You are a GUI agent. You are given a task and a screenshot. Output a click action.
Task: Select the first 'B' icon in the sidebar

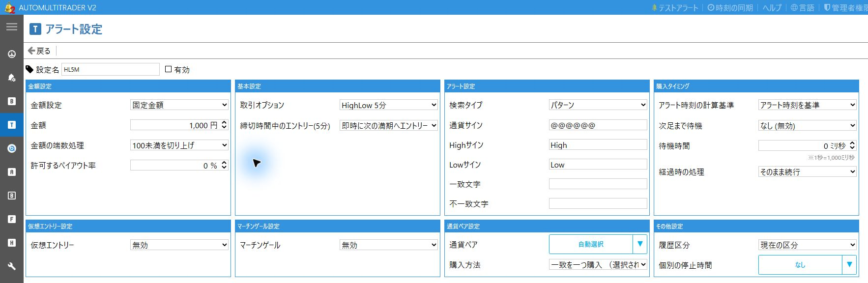12,101
